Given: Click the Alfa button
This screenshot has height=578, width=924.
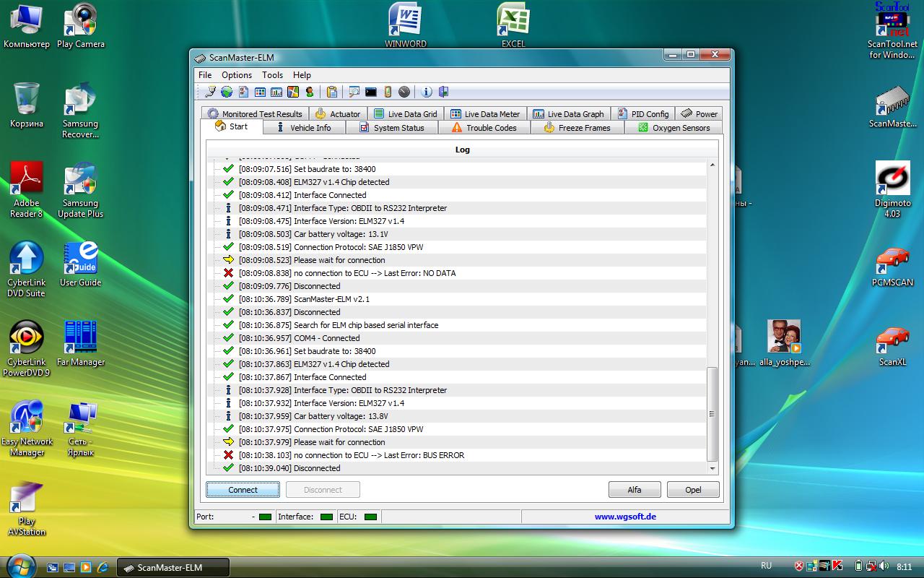Looking at the screenshot, I should [x=635, y=489].
